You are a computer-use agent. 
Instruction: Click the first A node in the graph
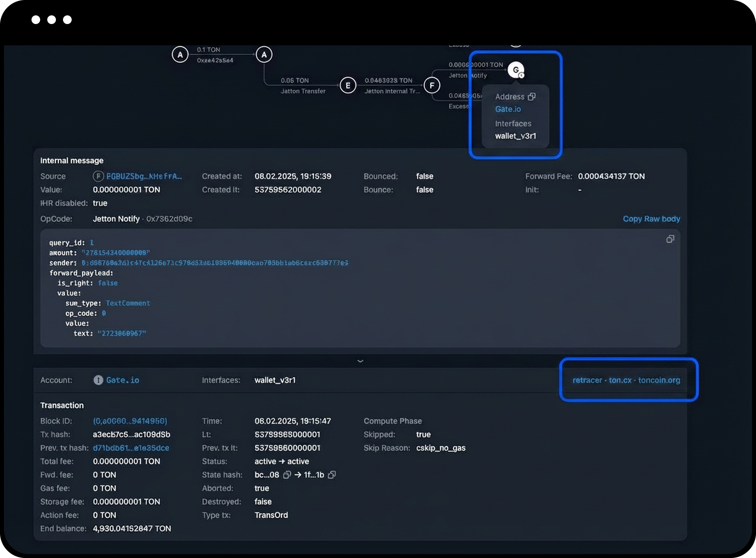180,55
